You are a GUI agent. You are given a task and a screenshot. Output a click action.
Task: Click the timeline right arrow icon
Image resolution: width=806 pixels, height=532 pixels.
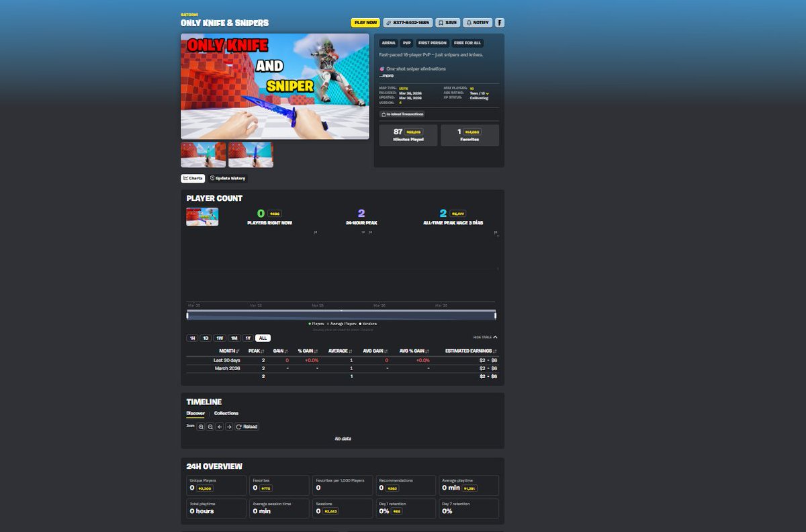pyautogui.click(x=229, y=427)
